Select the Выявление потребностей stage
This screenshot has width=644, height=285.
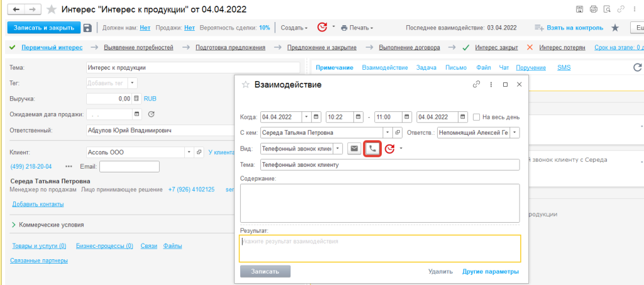point(138,48)
